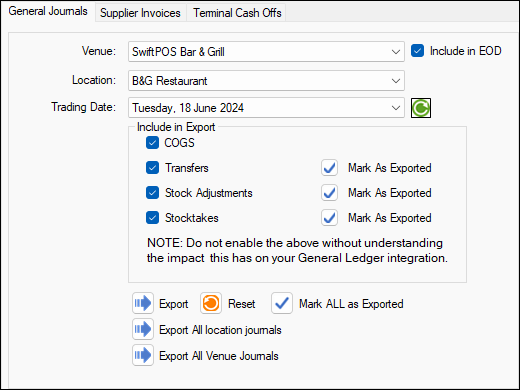
Task: Click the Mark As Exported tick for Stock Adjustments
Action: coord(329,193)
